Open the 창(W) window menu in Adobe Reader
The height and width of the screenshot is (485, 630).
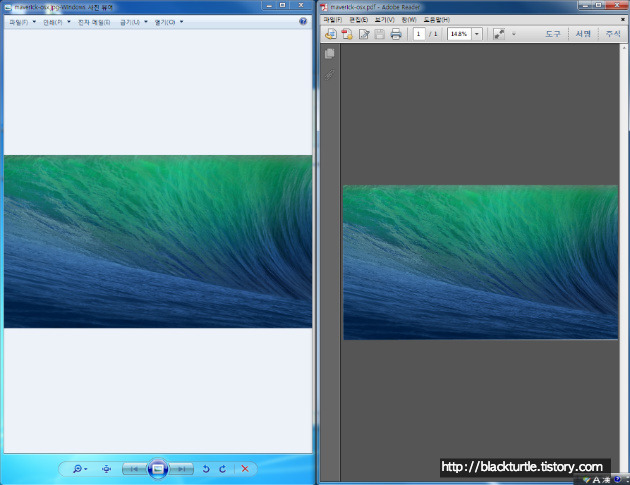409,20
